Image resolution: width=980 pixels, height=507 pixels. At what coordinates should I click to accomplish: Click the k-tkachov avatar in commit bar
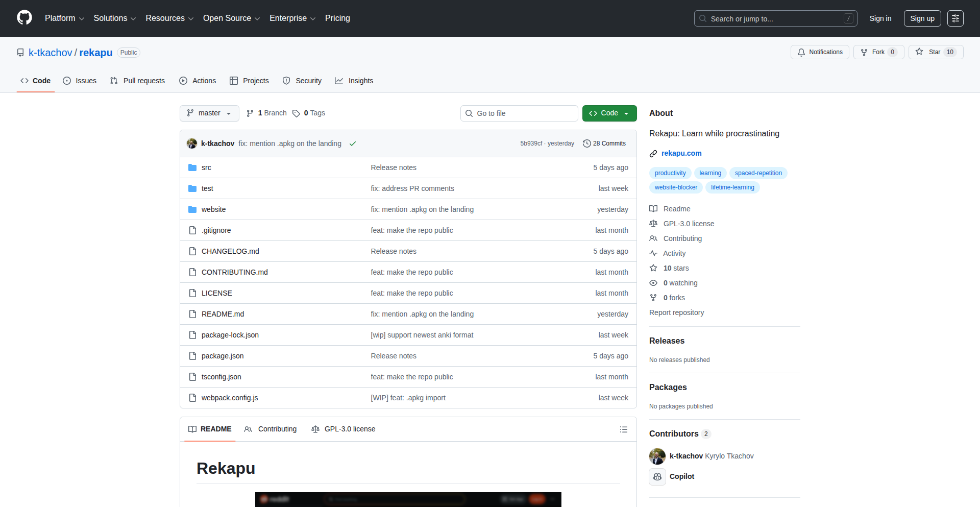pyautogui.click(x=192, y=143)
